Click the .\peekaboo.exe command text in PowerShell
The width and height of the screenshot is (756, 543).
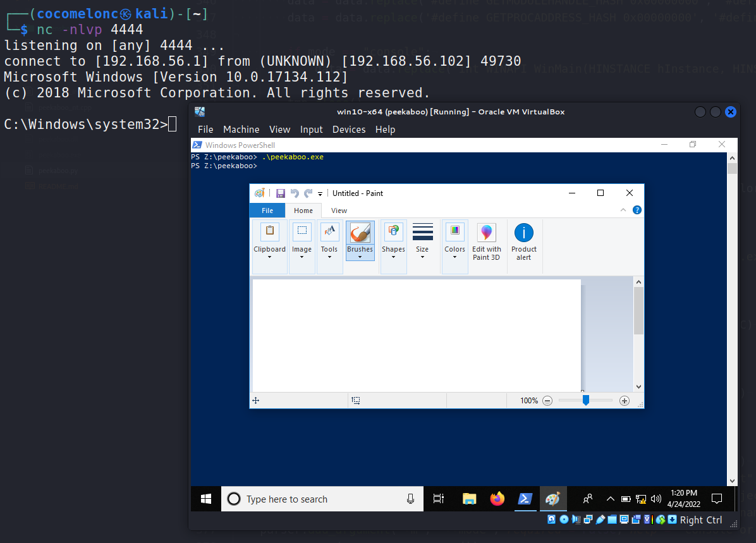point(293,157)
